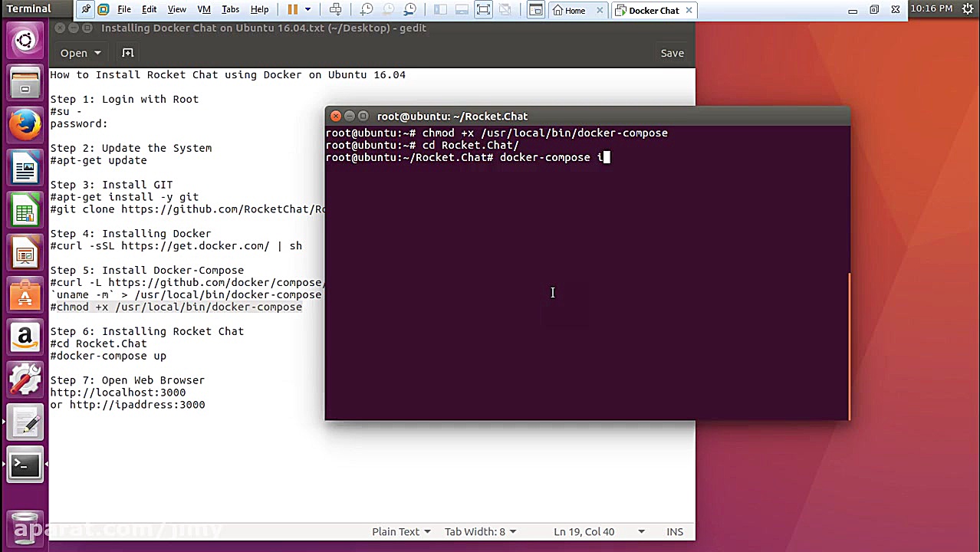The width and height of the screenshot is (980, 552).
Task: Change the Tab Width setting
Action: [x=480, y=531]
